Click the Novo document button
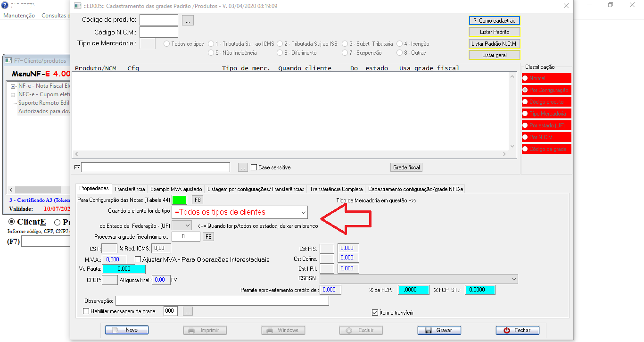This screenshot has width=644, height=342. 127,330
